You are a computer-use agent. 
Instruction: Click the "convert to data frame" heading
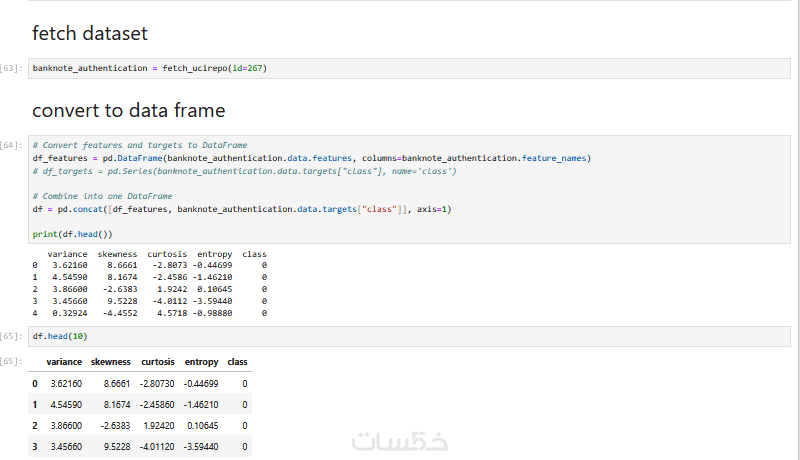tap(128, 110)
